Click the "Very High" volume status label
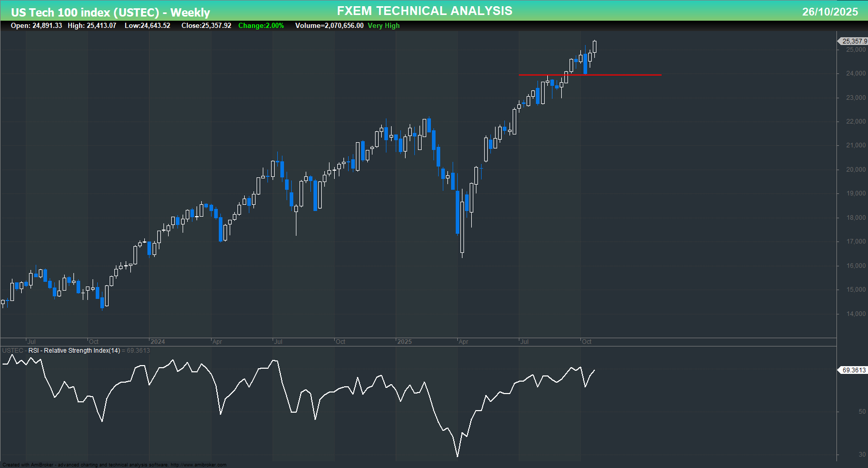Screen dimensions: 868x468 [x=383, y=26]
